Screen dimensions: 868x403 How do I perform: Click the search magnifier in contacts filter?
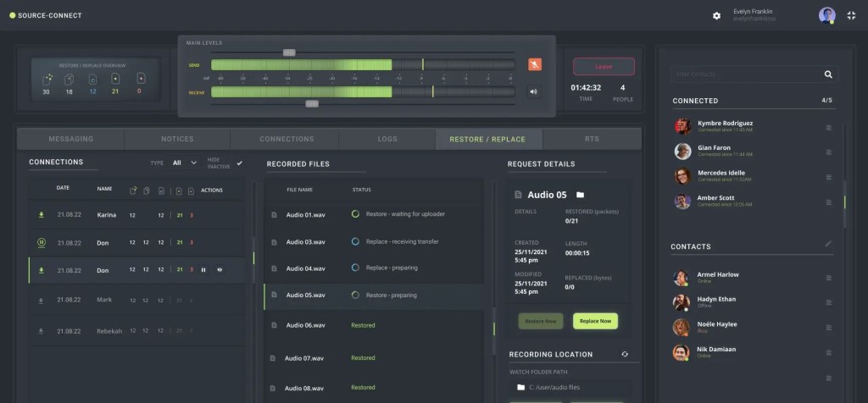click(x=828, y=75)
